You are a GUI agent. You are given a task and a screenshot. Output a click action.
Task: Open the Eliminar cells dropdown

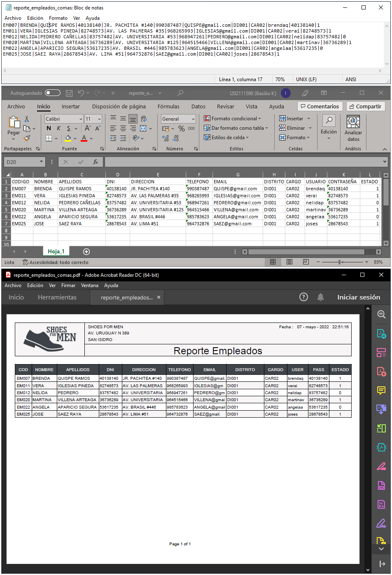(x=295, y=128)
